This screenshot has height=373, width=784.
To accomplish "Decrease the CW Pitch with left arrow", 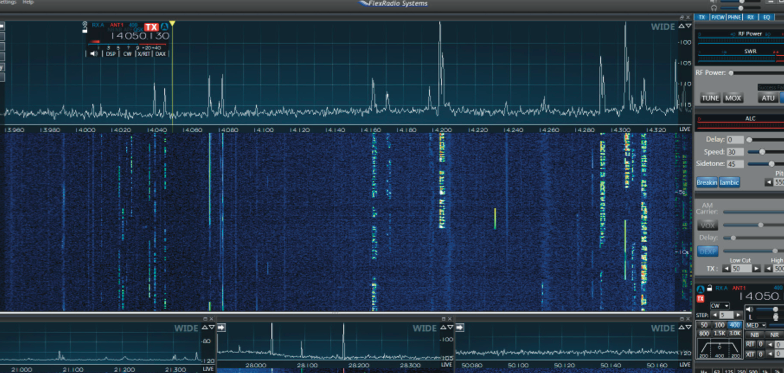I will tap(768, 182).
